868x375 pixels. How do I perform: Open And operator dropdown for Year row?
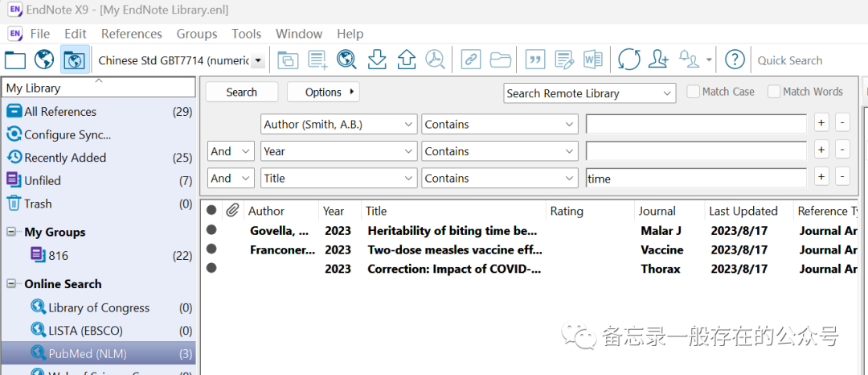pos(231,151)
